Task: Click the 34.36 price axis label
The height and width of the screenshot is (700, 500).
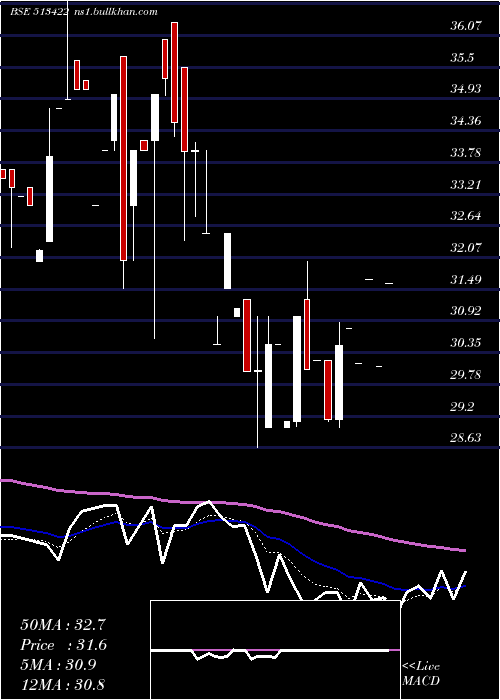Action: point(466,121)
